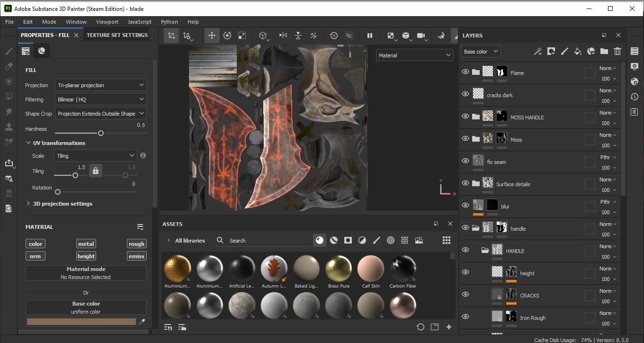Open the Viewport menu

[107, 22]
